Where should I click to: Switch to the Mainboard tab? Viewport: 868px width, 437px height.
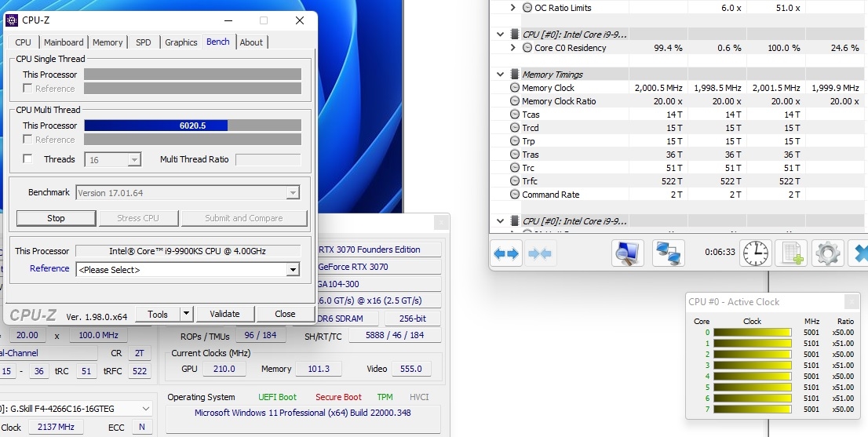pyautogui.click(x=64, y=42)
